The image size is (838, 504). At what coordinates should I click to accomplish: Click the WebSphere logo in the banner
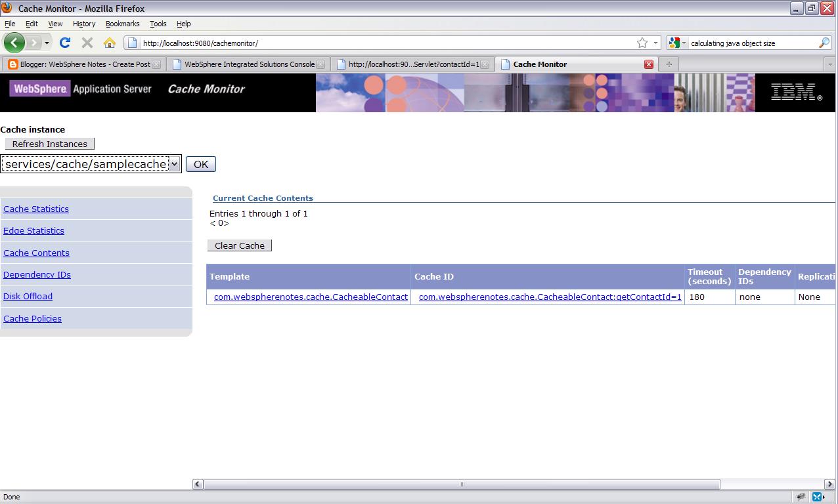click(39, 89)
